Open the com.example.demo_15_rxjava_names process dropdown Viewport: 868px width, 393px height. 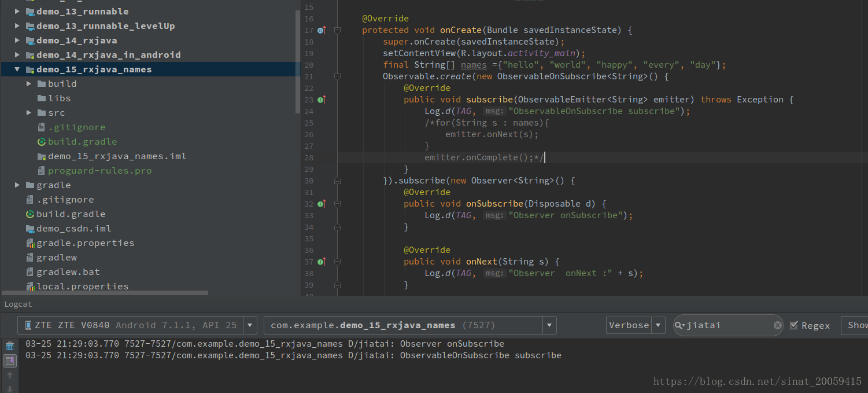(550, 325)
